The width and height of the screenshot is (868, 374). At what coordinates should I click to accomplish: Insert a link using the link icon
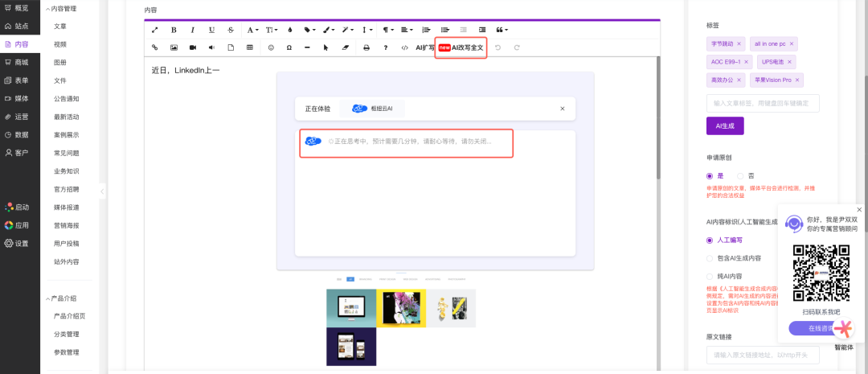pyautogui.click(x=155, y=47)
